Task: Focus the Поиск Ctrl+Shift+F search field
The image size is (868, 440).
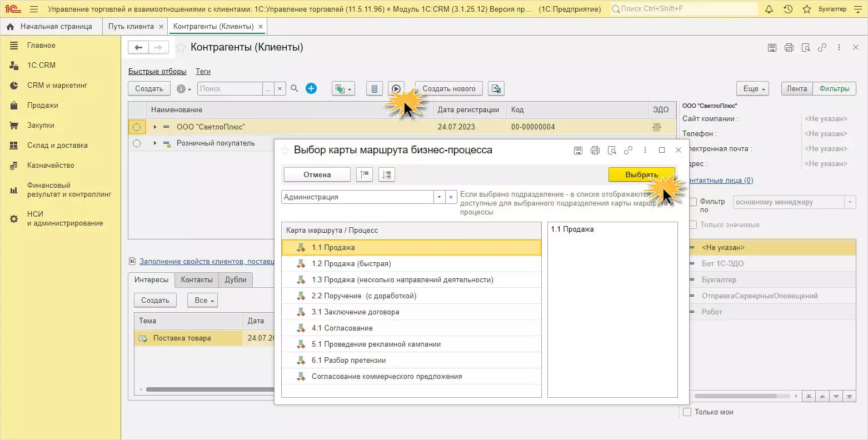Action: 684,9
